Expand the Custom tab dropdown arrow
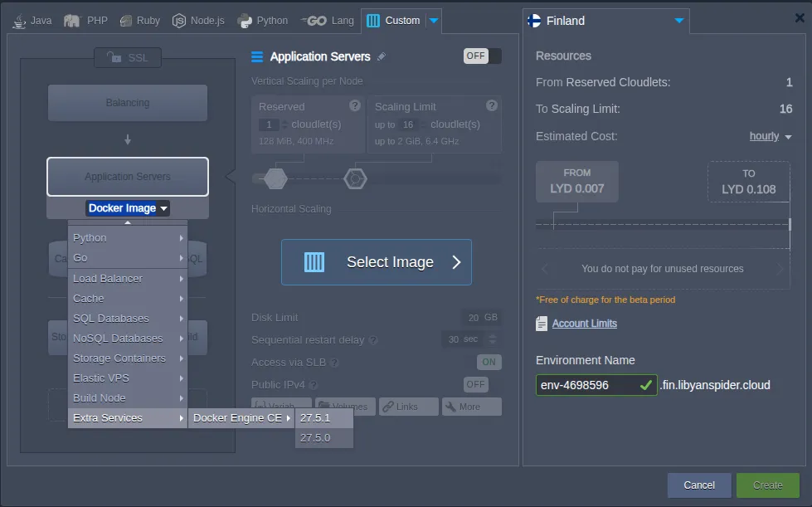 (435, 20)
